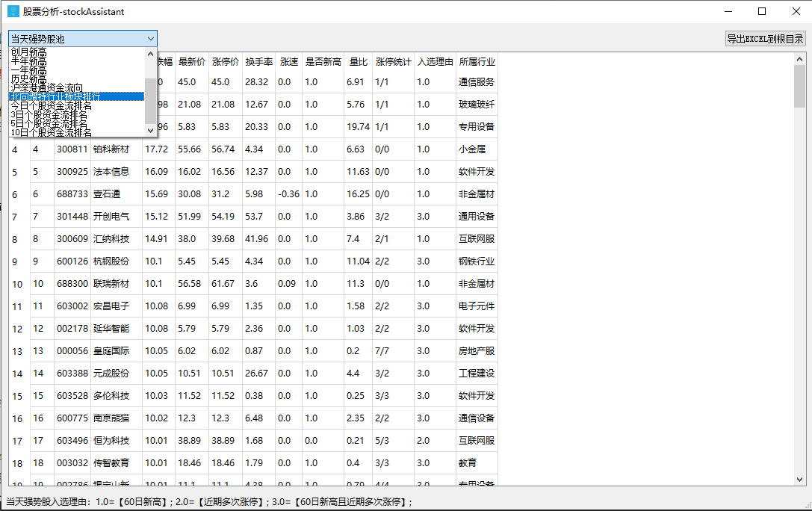The width and height of the screenshot is (812, 511).
Task: Choose 10日个股资金流排名 list entry
Action: click(52, 132)
